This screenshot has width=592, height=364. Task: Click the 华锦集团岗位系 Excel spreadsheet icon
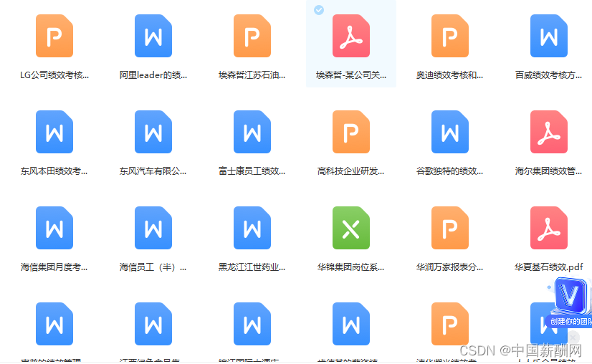point(351,228)
